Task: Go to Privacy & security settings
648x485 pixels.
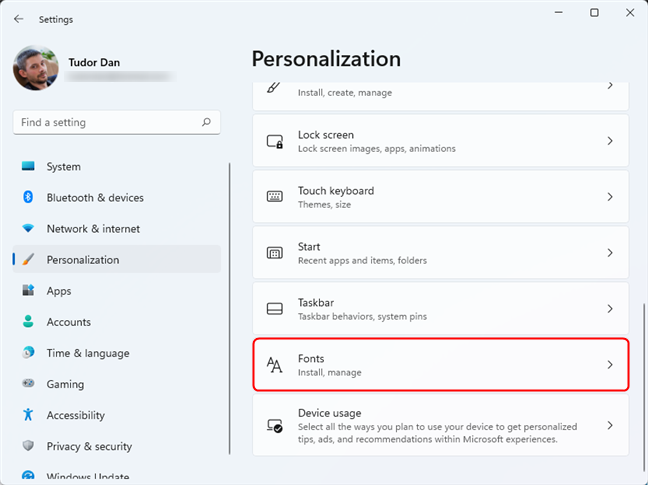Action: (x=117, y=446)
